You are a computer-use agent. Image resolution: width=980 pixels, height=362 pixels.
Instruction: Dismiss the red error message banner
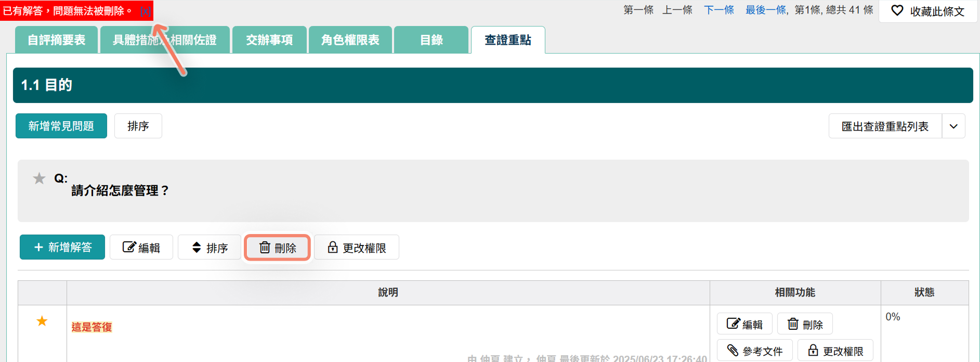click(146, 11)
